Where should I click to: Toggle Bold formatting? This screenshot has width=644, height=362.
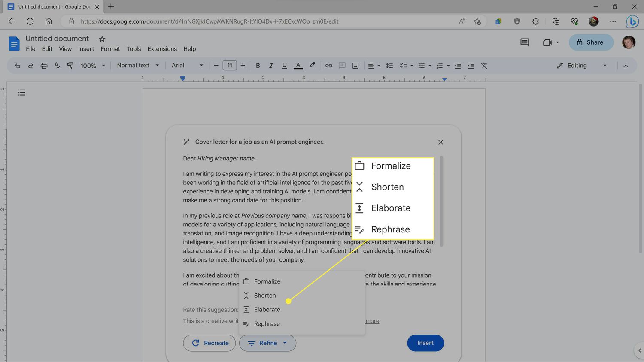point(258,66)
